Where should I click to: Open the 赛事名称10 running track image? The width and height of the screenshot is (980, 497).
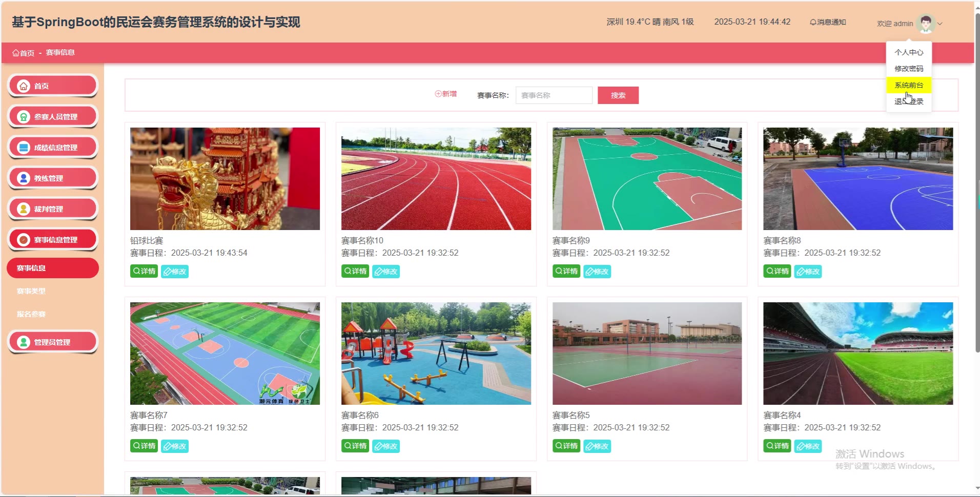tap(436, 179)
